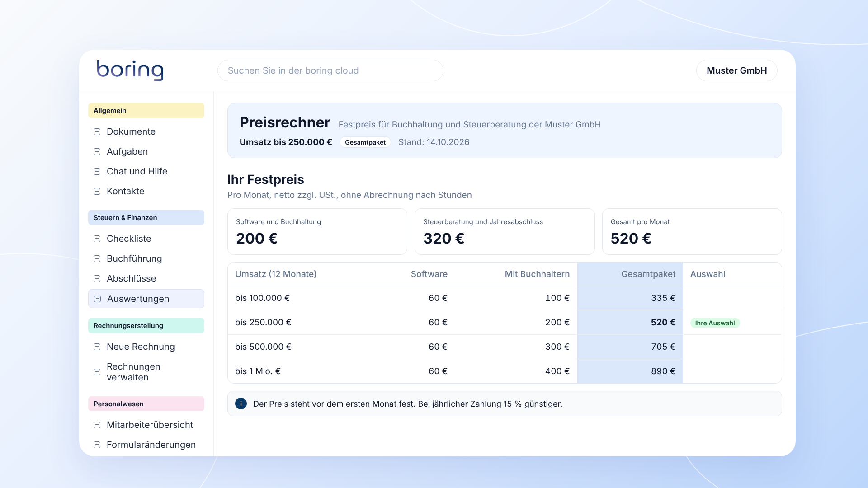Screen dimensions: 868x488
Task: Click the icon beside Chat und Hilfe
Action: click(97, 171)
